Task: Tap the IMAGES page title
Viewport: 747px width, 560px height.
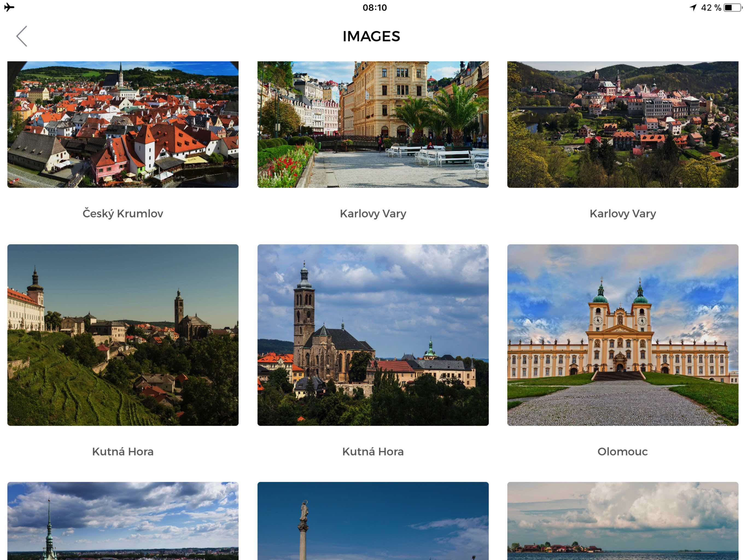Action: pyautogui.click(x=372, y=36)
